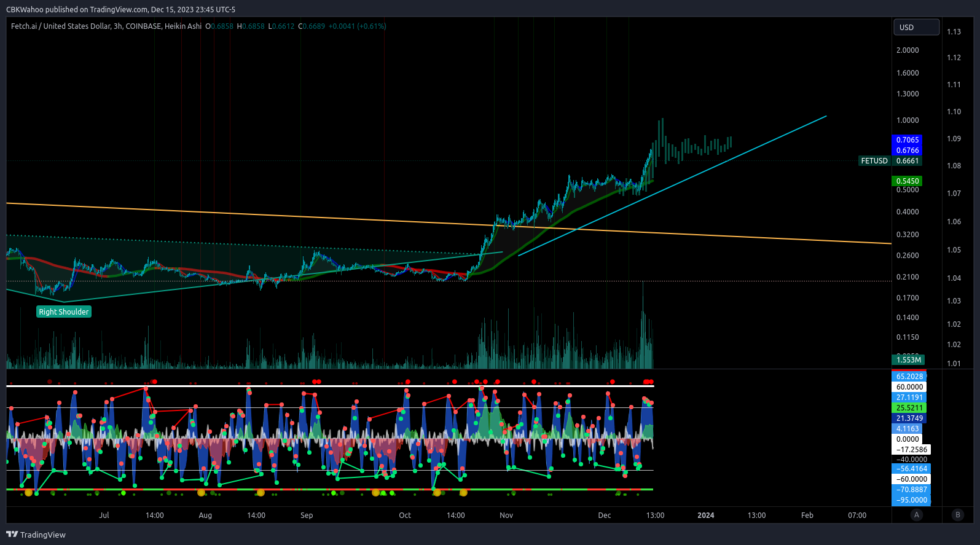Click the Jul label on time axis
The height and width of the screenshot is (545, 980).
[104, 516]
